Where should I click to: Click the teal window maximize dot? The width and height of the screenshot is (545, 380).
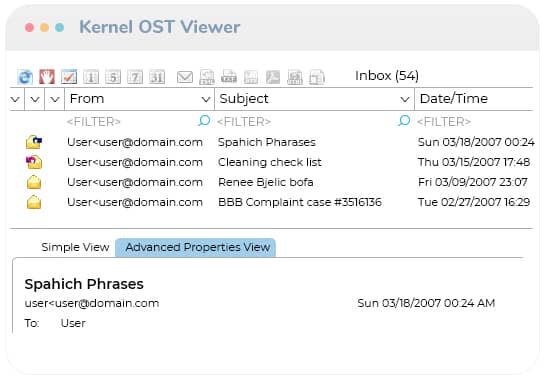60,27
